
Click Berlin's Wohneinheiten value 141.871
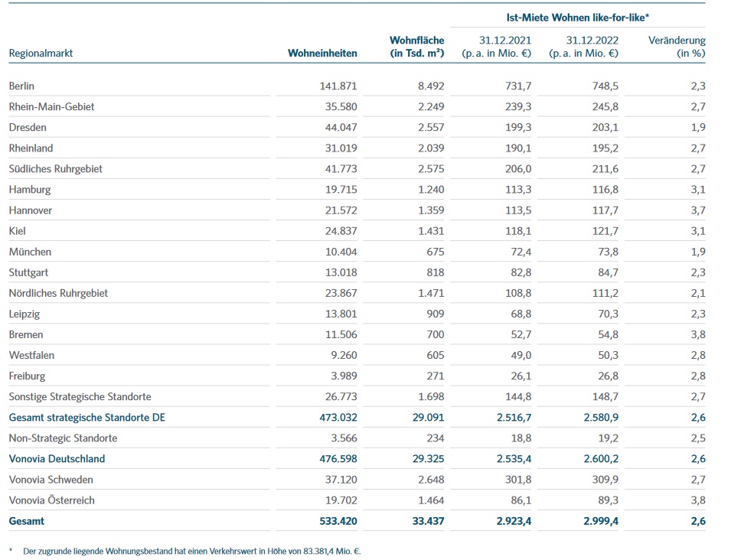coord(338,86)
